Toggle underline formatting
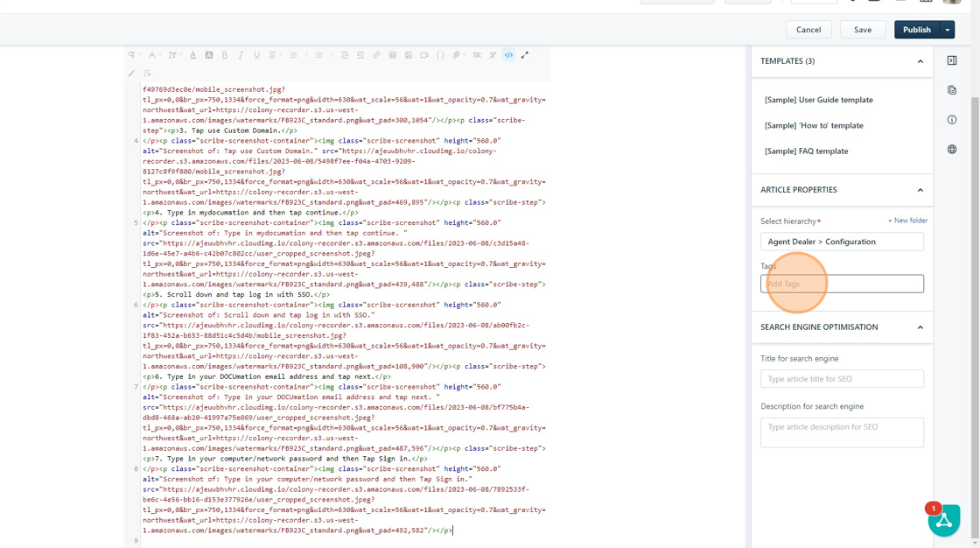 tap(257, 55)
